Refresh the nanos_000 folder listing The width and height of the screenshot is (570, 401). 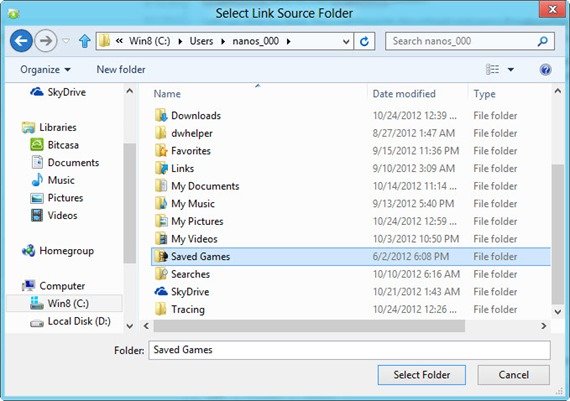point(364,41)
